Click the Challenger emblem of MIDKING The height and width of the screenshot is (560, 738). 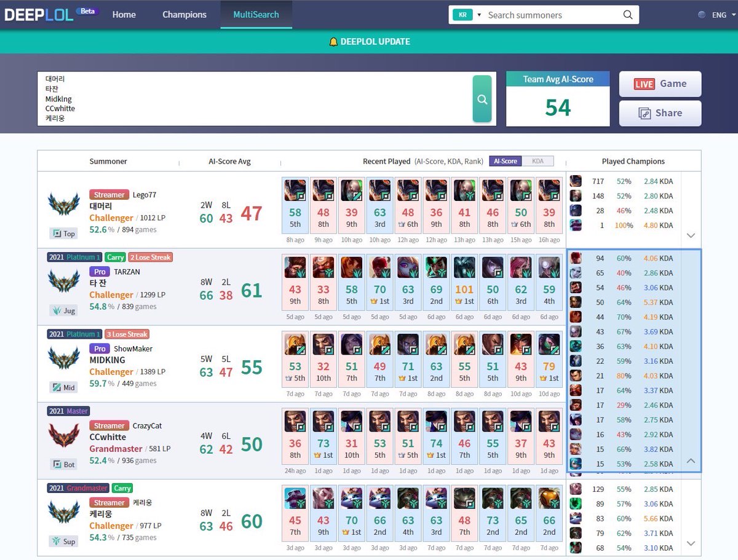point(64,359)
